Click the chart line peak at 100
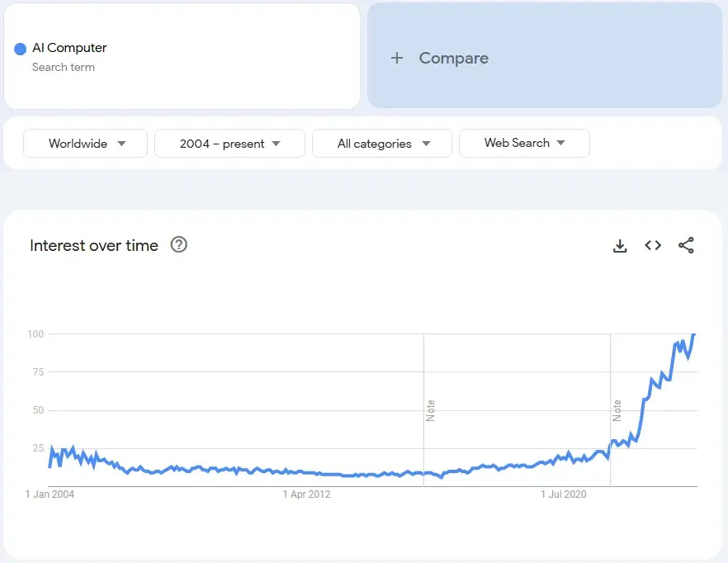The image size is (728, 563). pyautogui.click(x=693, y=334)
